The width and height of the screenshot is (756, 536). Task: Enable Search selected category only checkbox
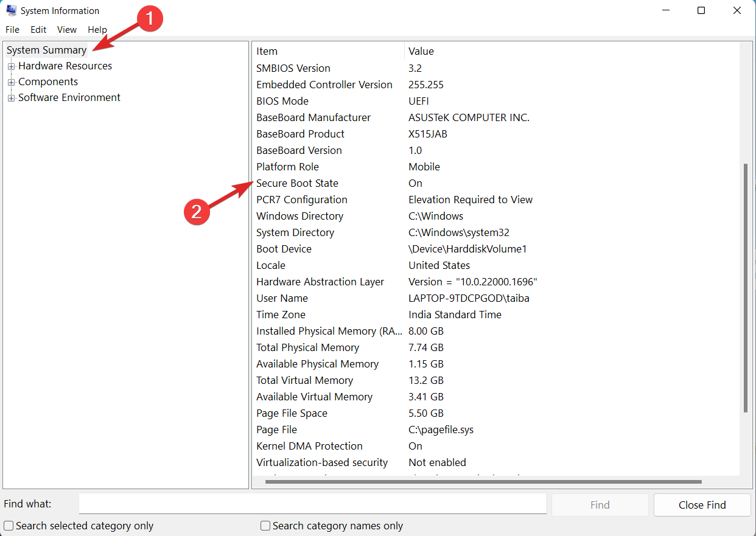[9, 526]
